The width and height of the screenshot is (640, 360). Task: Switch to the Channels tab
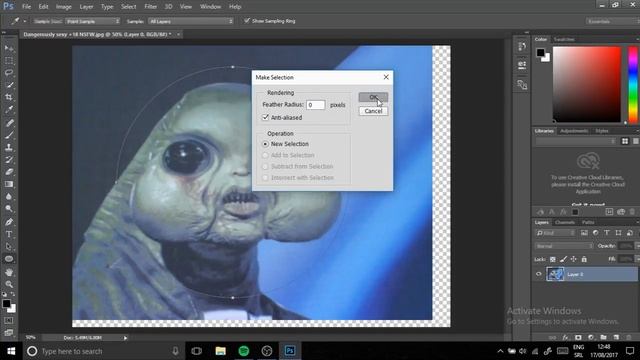pos(565,222)
